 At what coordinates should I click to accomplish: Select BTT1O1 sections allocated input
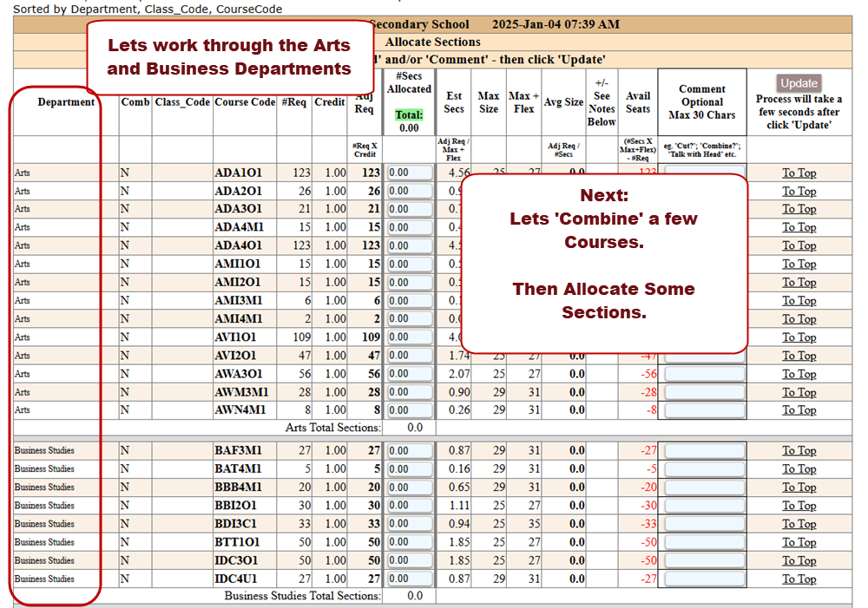pos(410,542)
